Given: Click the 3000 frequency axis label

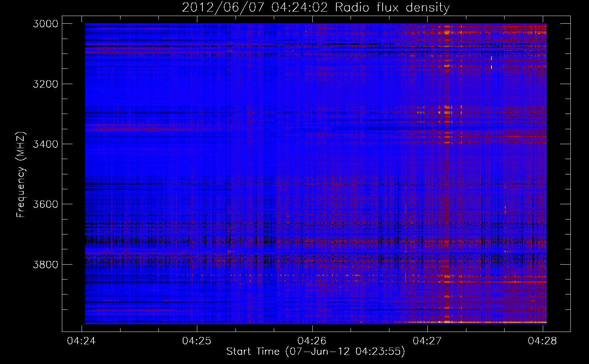Looking at the screenshot, I should pyautogui.click(x=46, y=24).
